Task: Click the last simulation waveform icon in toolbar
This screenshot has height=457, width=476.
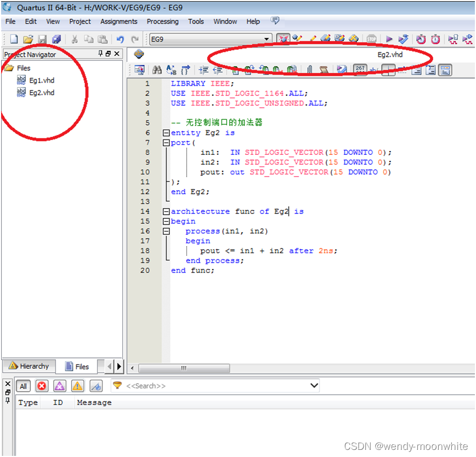Action: tap(467, 39)
